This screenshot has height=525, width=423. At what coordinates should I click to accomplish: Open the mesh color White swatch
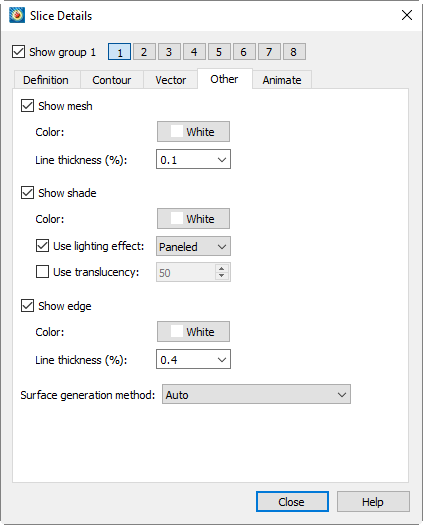click(x=193, y=132)
